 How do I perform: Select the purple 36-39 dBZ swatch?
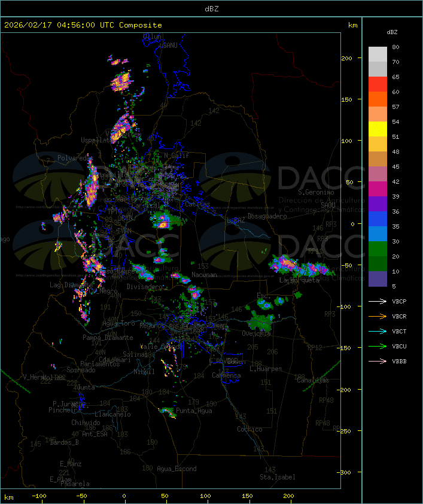pos(378,204)
